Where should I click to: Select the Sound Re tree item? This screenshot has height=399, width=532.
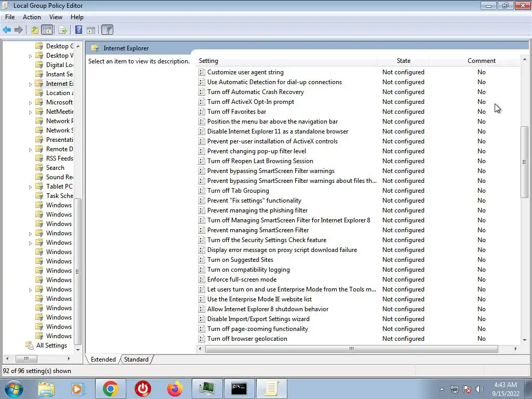click(59, 177)
